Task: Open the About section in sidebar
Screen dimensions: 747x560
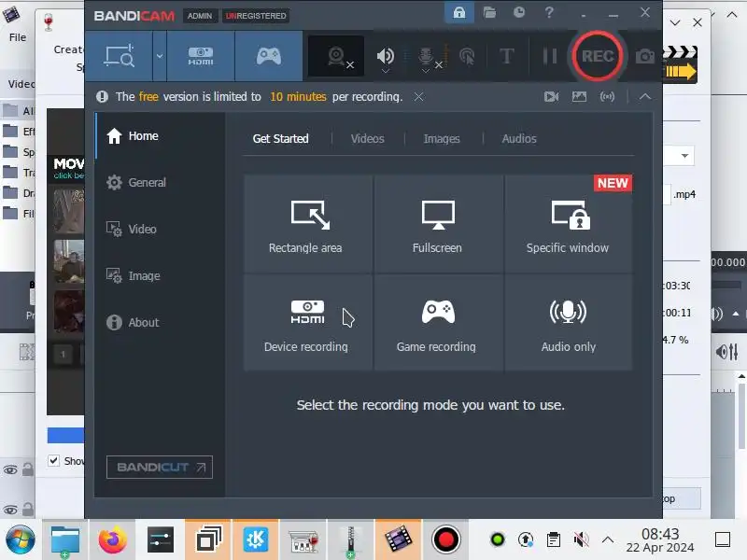Action: coord(160,322)
